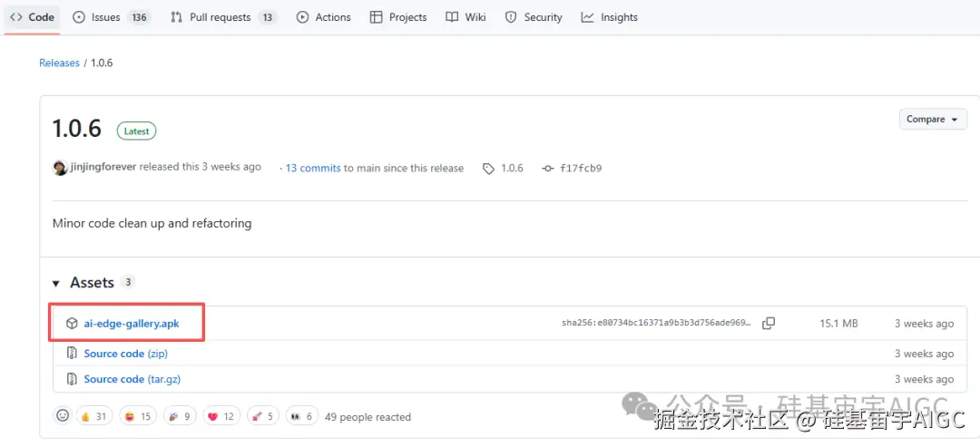Open the Security tab
Image resolution: width=980 pixels, height=447 pixels.
(x=534, y=17)
